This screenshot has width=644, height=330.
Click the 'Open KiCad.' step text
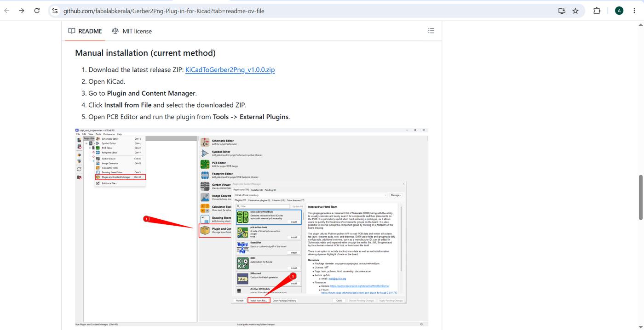(x=107, y=81)
